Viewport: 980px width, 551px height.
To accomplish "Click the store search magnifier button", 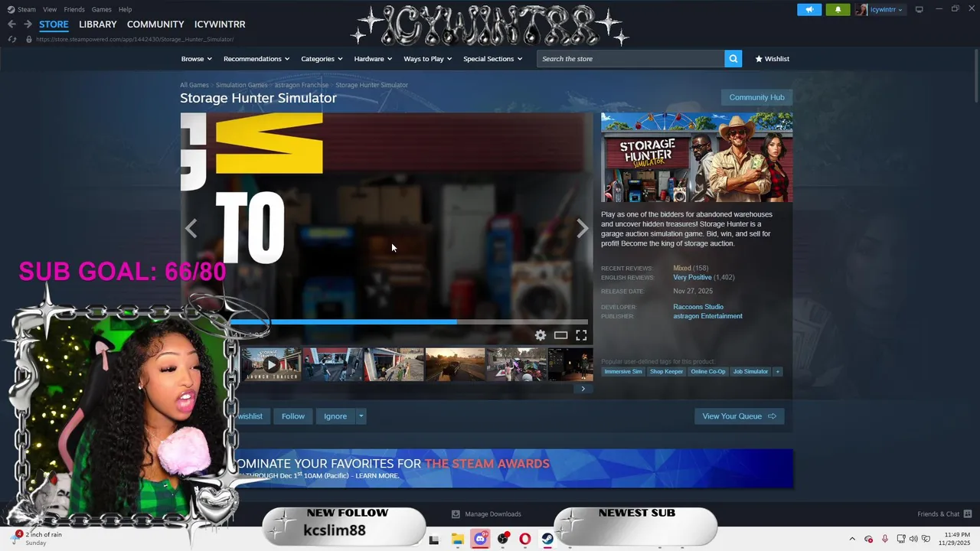I will [x=733, y=59].
